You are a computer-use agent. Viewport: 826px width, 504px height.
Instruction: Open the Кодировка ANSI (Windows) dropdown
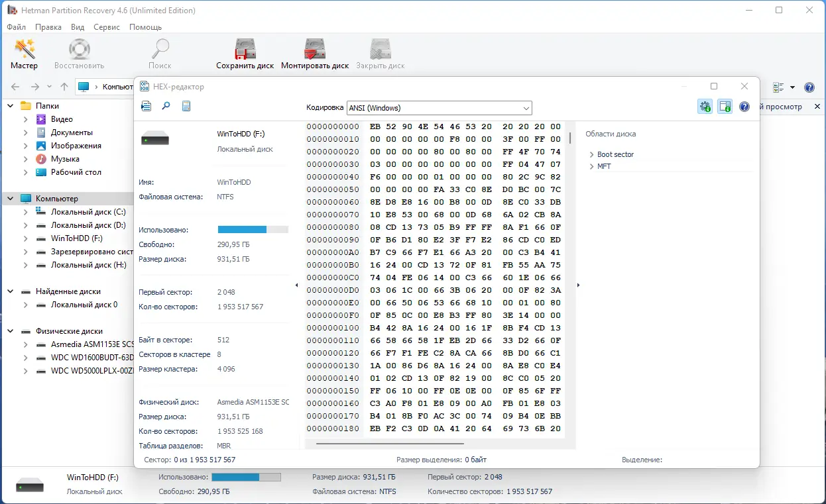tap(439, 108)
